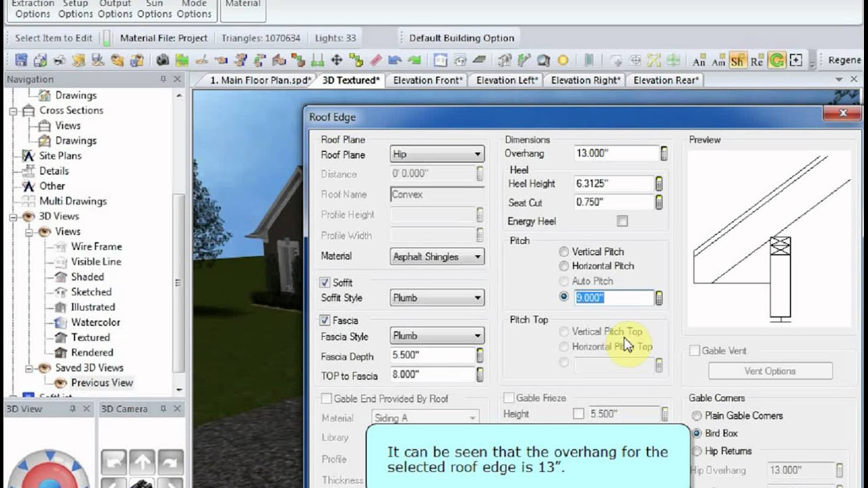Open the document tab list dropdown arrow

tap(837, 80)
